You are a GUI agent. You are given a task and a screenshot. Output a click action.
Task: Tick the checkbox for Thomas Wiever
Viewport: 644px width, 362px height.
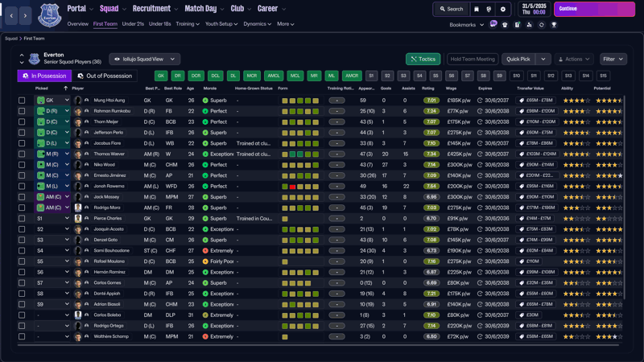click(22, 154)
